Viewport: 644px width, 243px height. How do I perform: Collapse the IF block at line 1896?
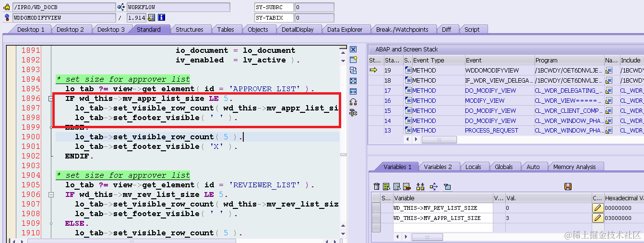point(51,98)
